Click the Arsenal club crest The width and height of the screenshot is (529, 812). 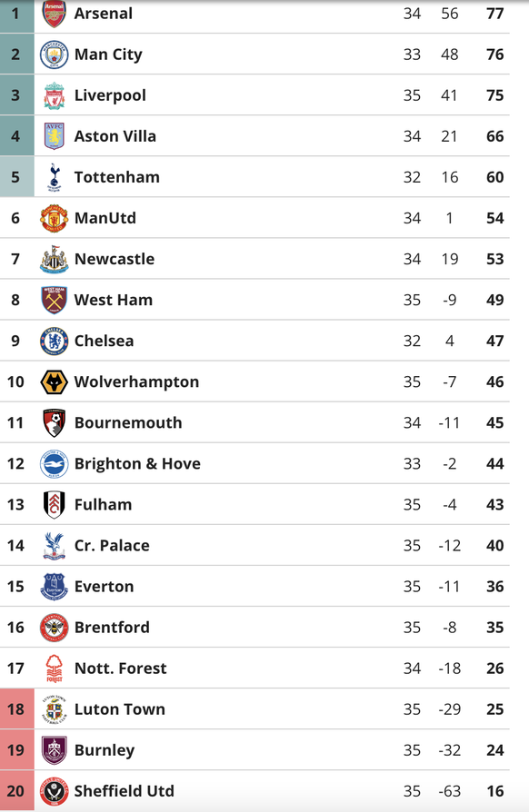[54, 14]
